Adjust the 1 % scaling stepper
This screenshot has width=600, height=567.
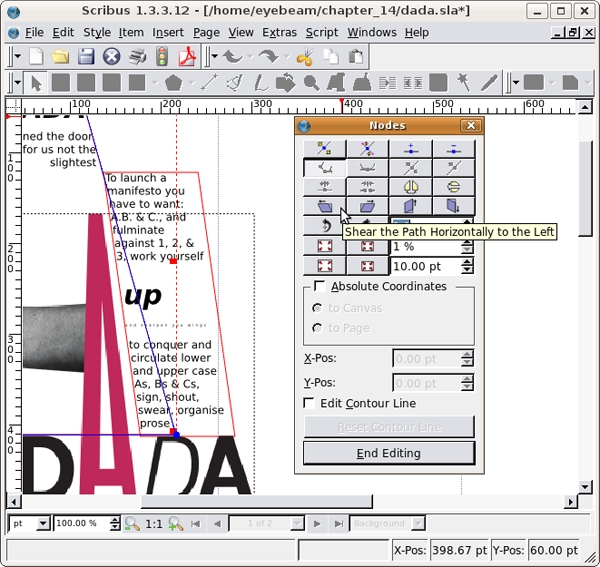click(467, 246)
